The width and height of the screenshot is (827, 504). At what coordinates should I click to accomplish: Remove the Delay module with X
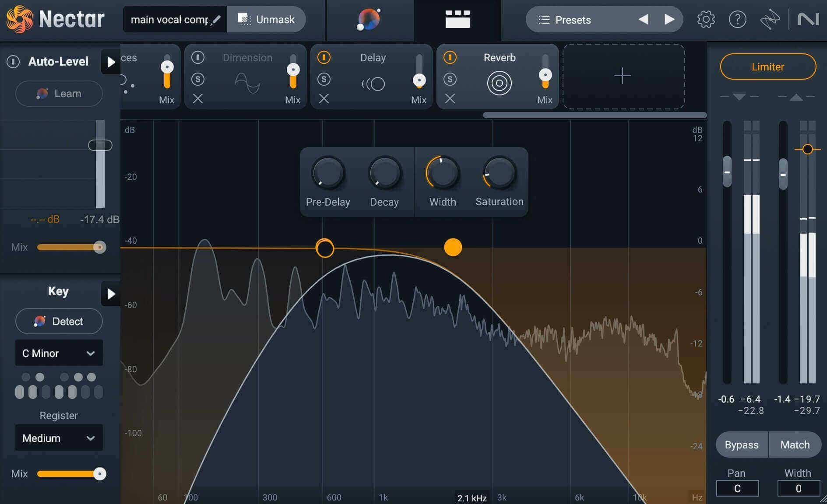tap(324, 99)
